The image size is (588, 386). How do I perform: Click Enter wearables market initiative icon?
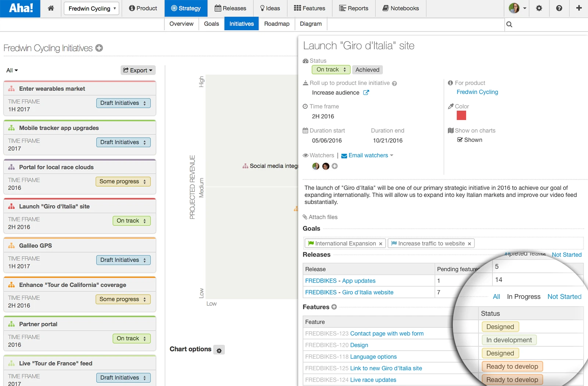pyautogui.click(x=12, y=89)
